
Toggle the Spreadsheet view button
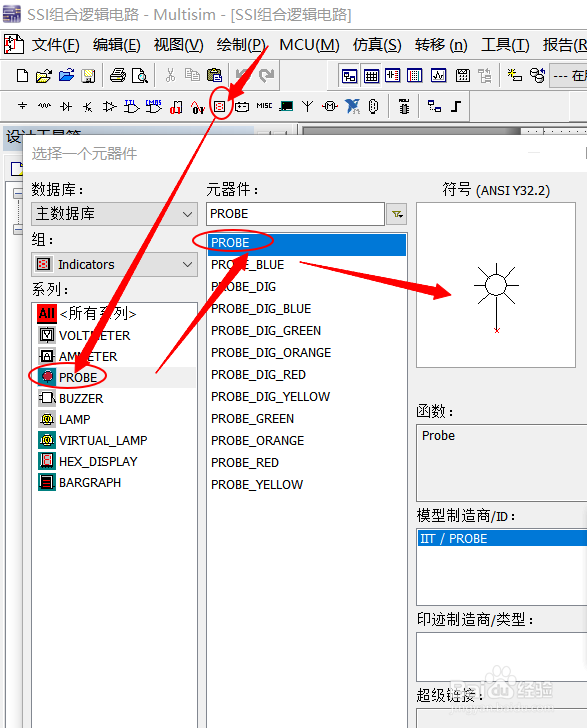click(x=371, y=75)
